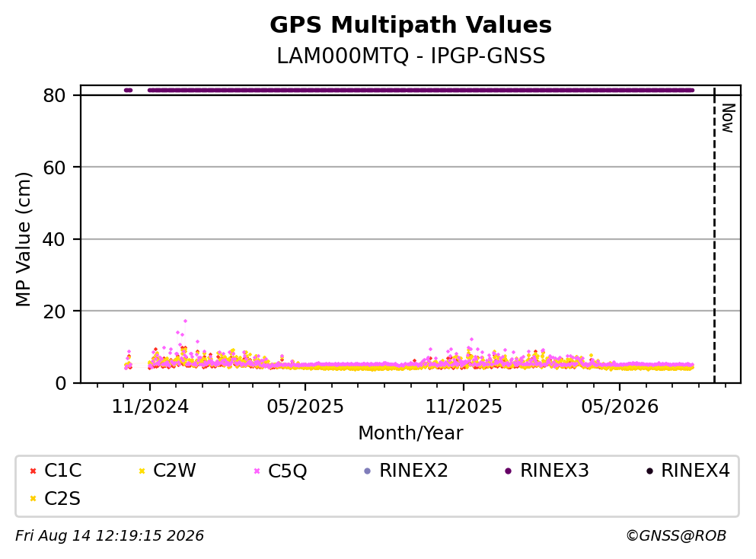Click the RINEX2 legend dot

(x=368, y=471)
